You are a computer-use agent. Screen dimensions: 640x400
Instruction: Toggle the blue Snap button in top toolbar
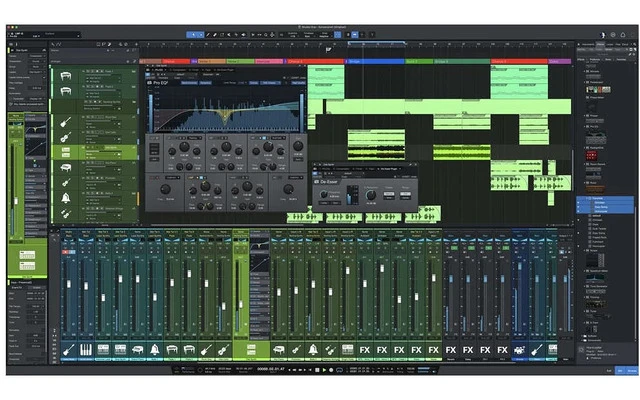338,35
